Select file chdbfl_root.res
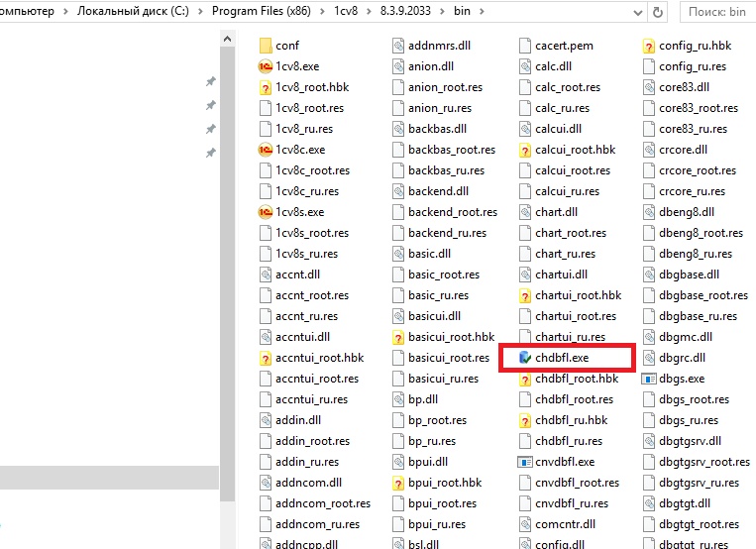Image resolution: width=756 pixels, height=549 pixels. [567, 399]
